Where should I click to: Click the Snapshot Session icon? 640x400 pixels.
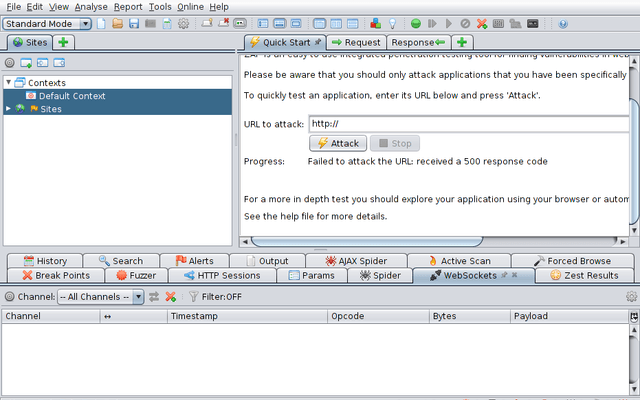point(151,24)
